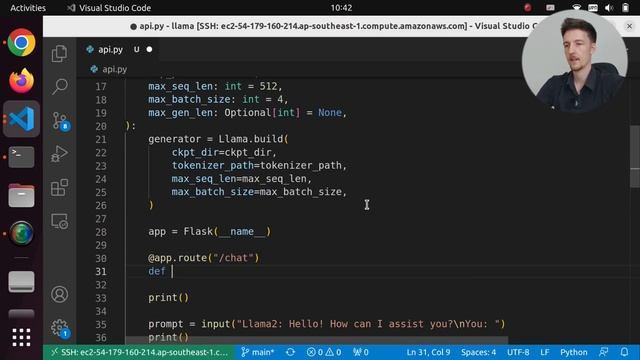Viewport: 640px width, 360px height.
Task: Select Python language mode in status bar
Action: pos(573,352)
